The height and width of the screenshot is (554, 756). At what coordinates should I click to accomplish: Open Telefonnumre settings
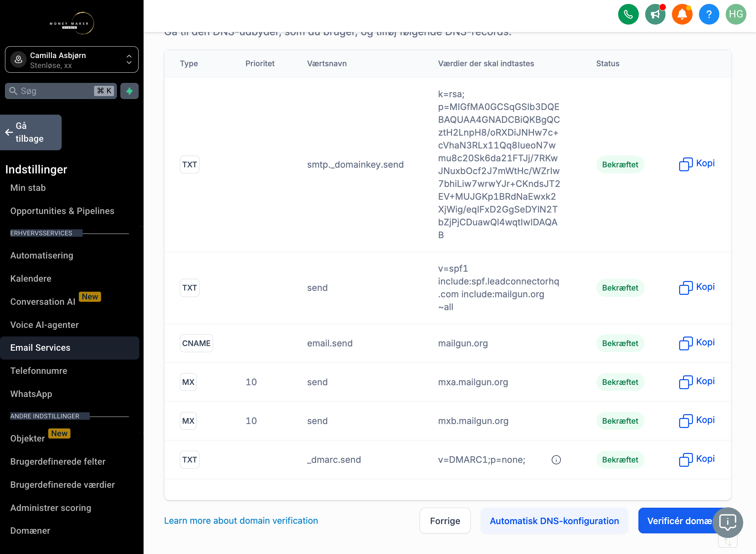point(39,371)
